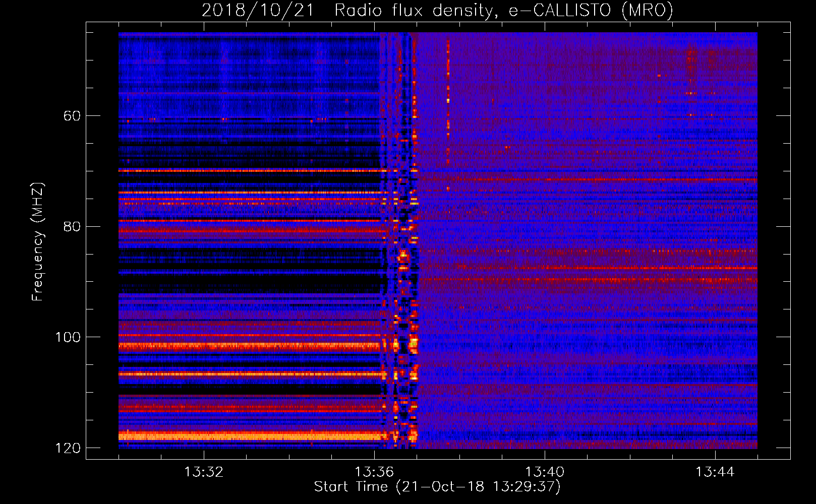
Task: Select the 13:36 time tick label
Action: (x=374, y=472)
